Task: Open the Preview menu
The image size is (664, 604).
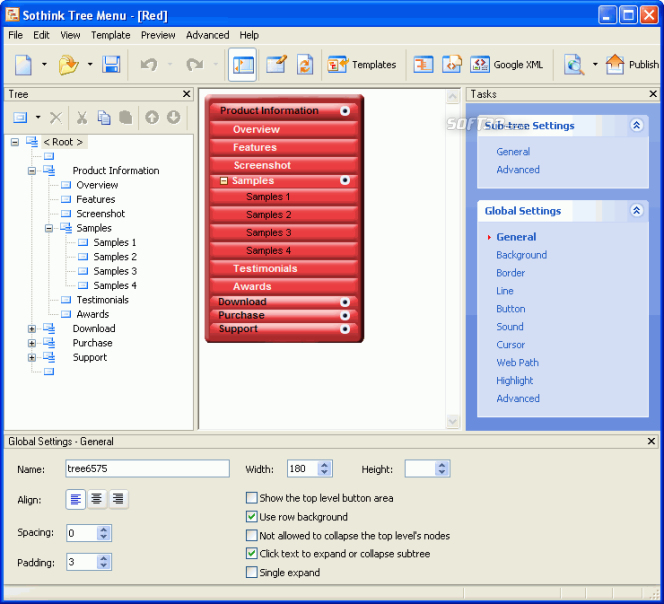Action: click(158, 35)
